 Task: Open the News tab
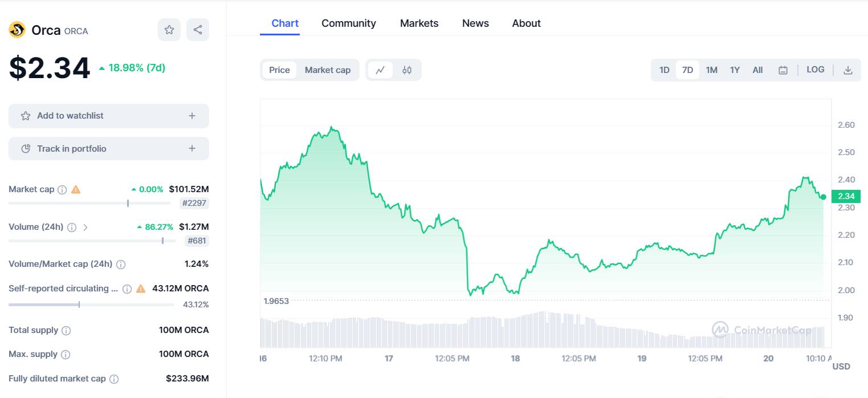point(475,23)
